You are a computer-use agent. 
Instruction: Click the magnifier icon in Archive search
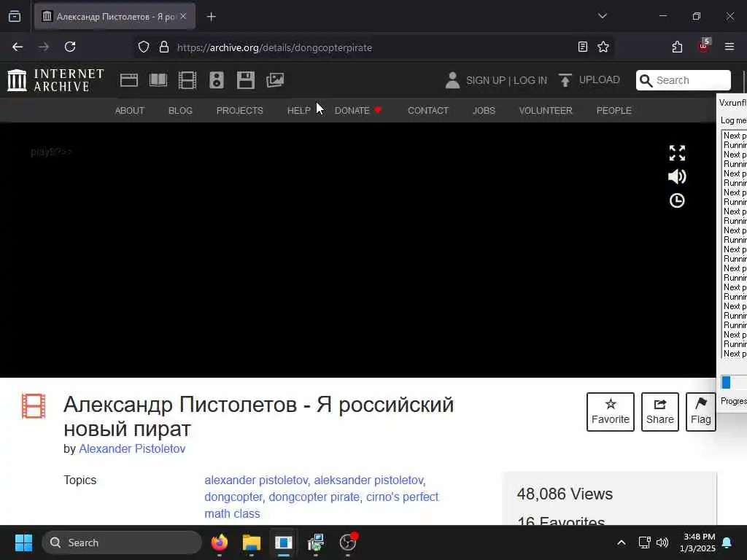(x=646, y=80)
